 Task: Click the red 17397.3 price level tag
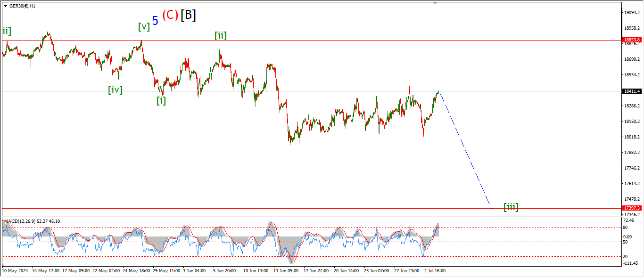pos(631,208)
